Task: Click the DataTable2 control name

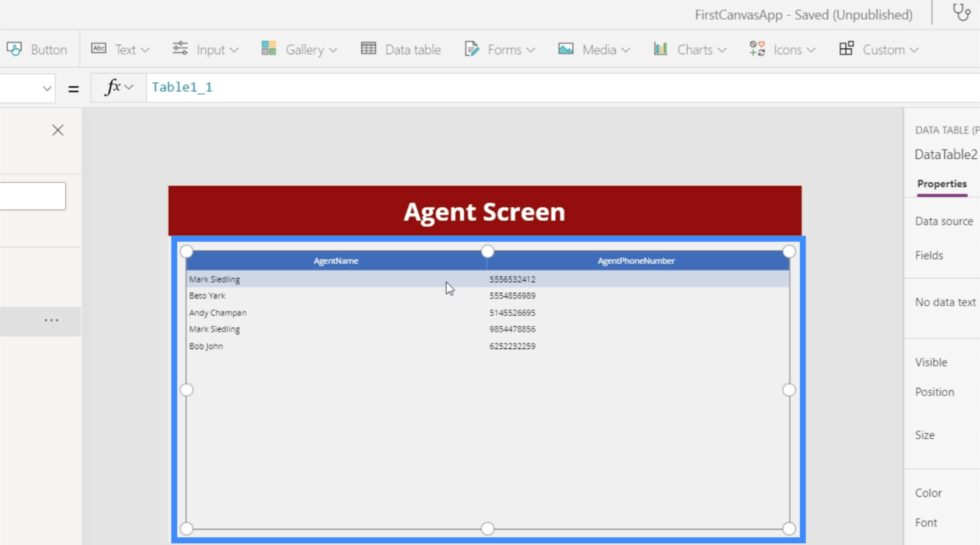Action: pyautogui.click(x=946, y=155)
